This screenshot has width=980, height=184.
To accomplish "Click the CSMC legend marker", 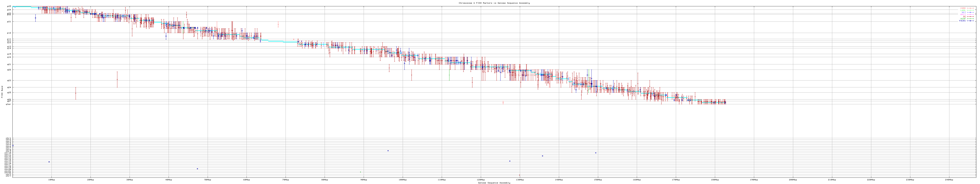I will (x=970, y=8).
